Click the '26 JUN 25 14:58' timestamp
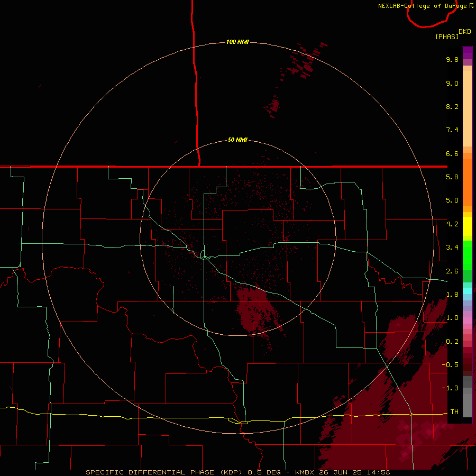The image size is (476, 476). [x=354, y=472]
